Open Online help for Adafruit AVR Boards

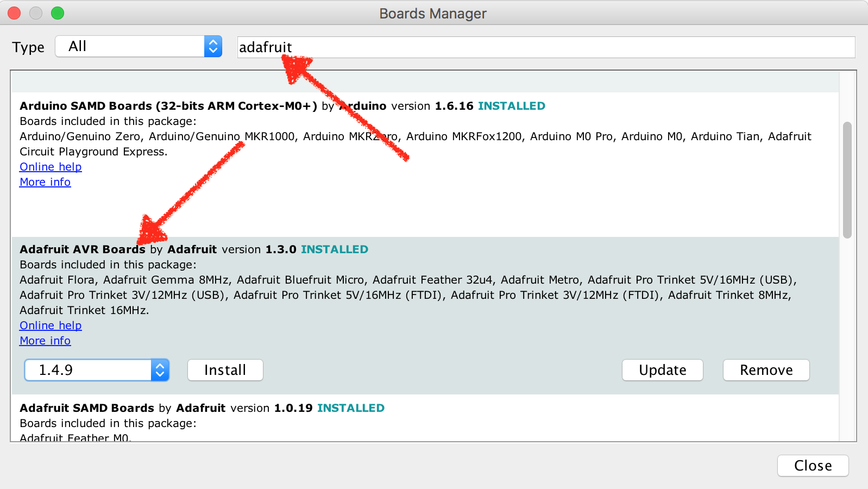point(51,325)
